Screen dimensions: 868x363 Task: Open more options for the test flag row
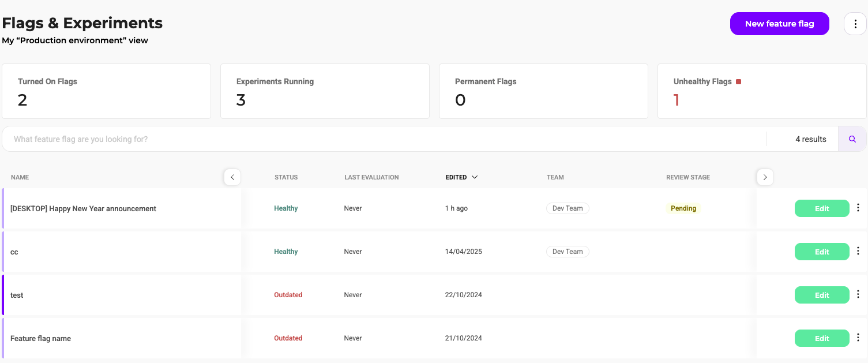coord(858,294)
